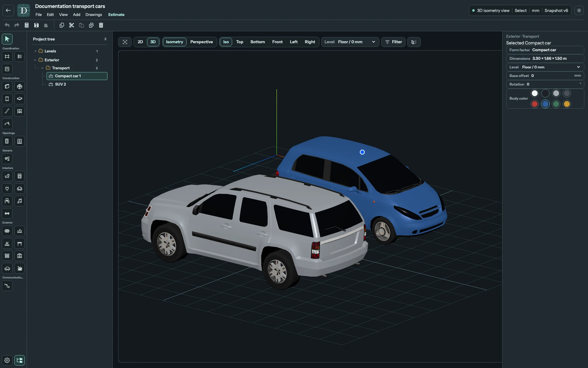Collapse the Exterior tree folder
The image size is (588, 368).
(x=35, y=60)
